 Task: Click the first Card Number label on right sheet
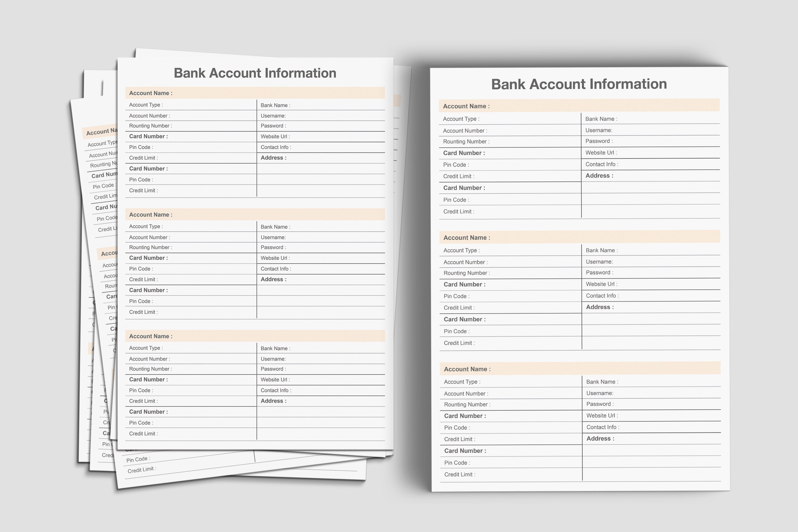464,153
